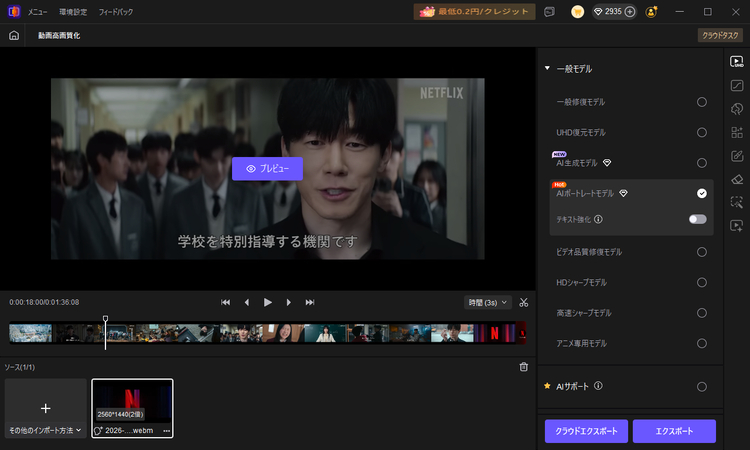This screenshot has height=450, width=750.
Task: Deselect AIポートレートモデル checked radio
Action: tap(702, 193)
